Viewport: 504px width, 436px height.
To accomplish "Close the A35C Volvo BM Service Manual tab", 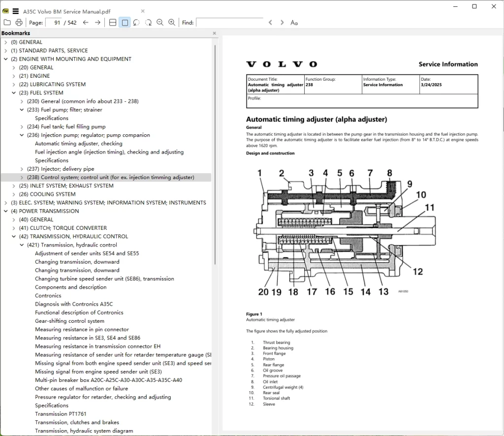I will 143,11.
